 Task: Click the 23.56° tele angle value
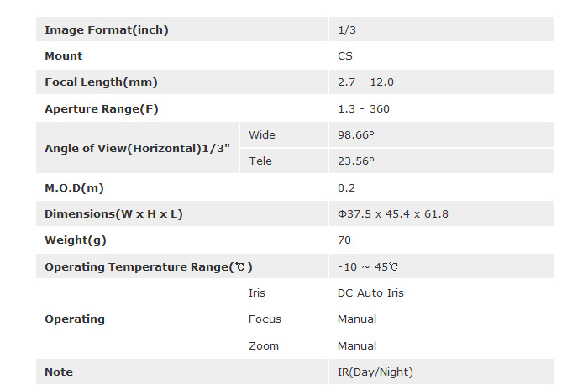click(x=356, y=161)
